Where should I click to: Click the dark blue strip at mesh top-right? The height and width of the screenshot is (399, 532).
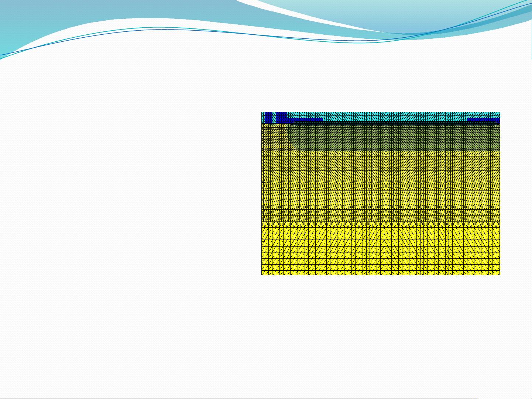point(483,120)
